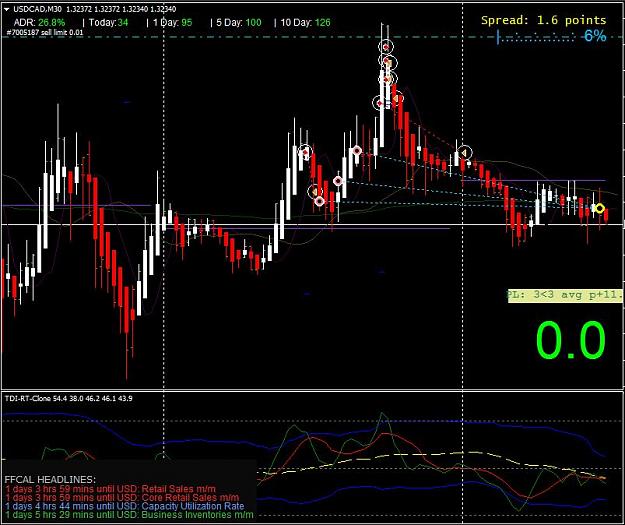Click the FFCAL HEADLINES: heading
625x525 pixels.
pyautogui.click(x=50, y=480)
